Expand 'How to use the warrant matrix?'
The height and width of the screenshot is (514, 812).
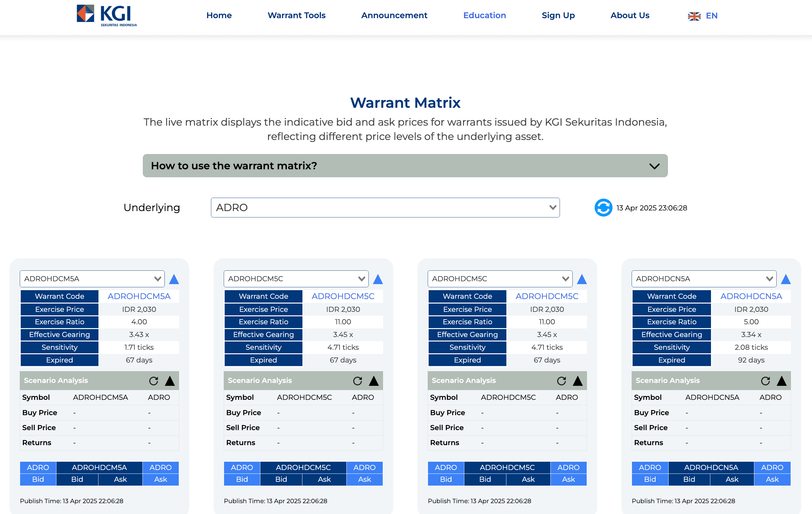(405, 166)
